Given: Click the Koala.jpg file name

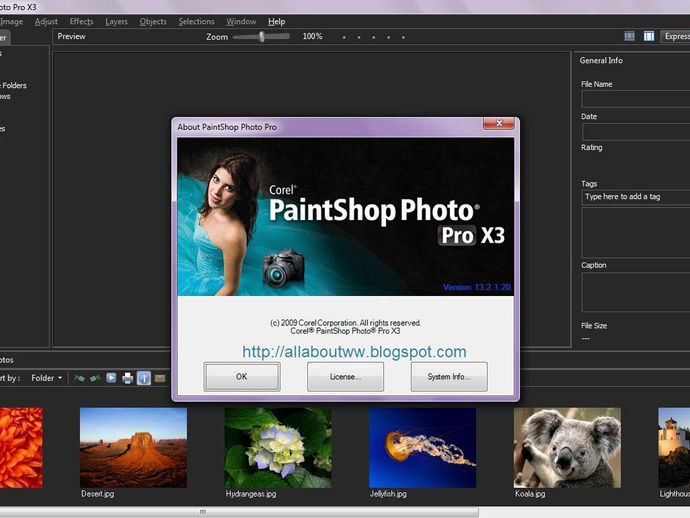Looking at the screenshot, I should point(530,494).
